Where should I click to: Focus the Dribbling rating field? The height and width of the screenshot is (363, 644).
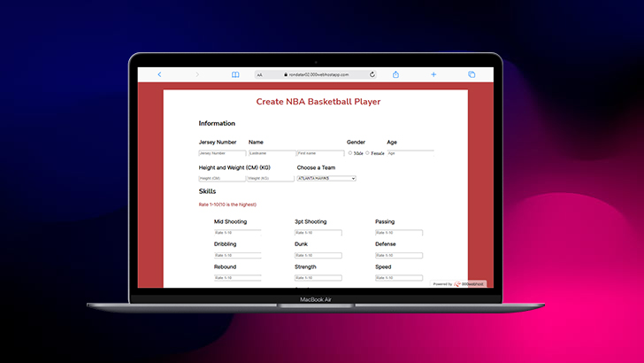237,255
